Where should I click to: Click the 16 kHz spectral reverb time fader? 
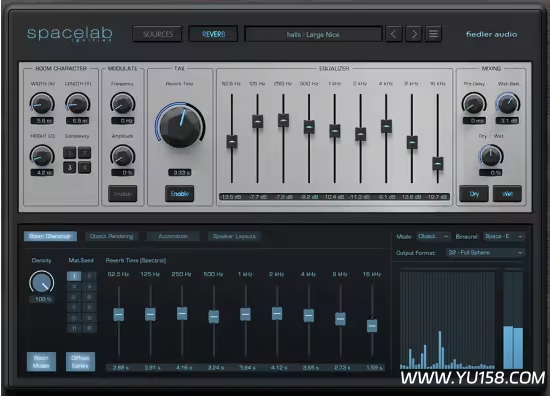pyautogui.click(x=372, y=326)
